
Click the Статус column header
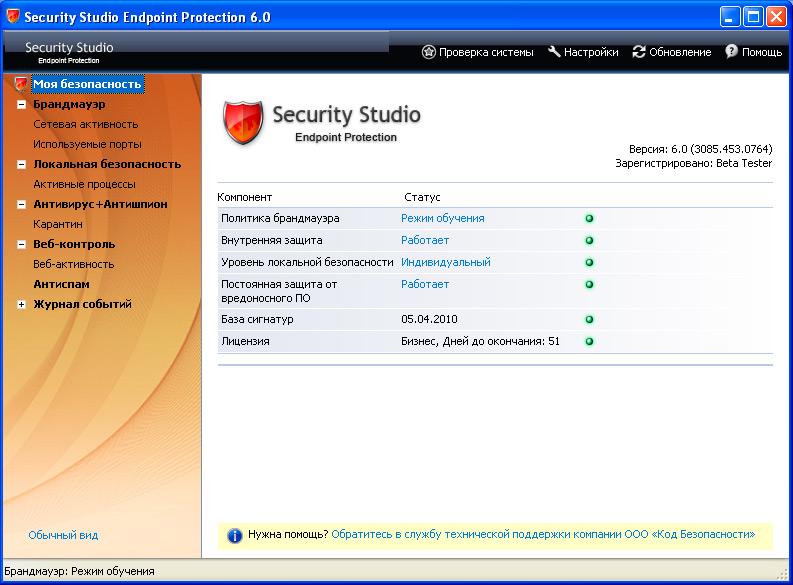tap(422, 197)
